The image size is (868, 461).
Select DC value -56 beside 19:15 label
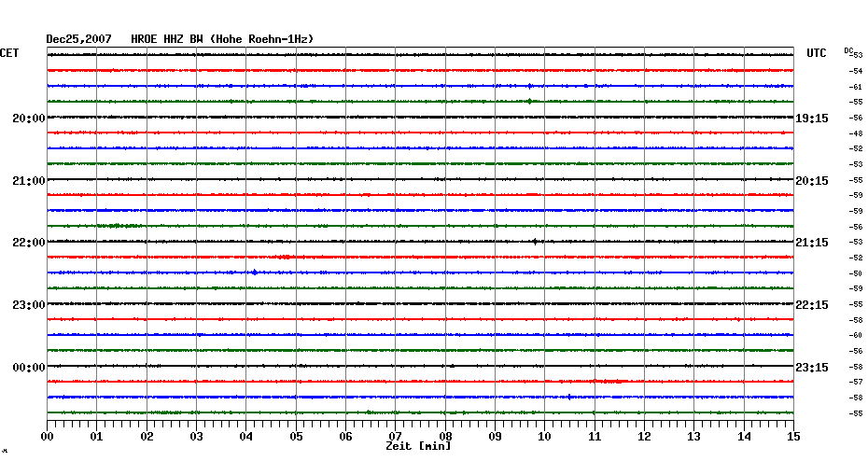click(856, 118)
